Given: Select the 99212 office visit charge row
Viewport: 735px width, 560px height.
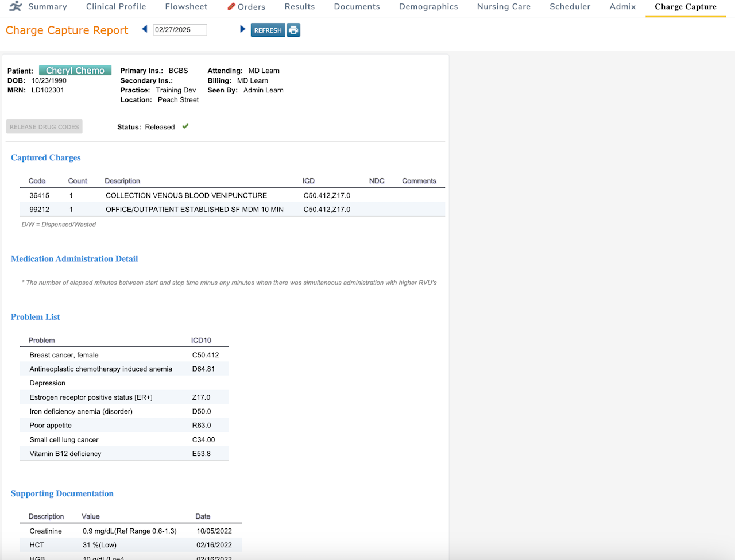Looking at the screenshot, I should point(233,209).
